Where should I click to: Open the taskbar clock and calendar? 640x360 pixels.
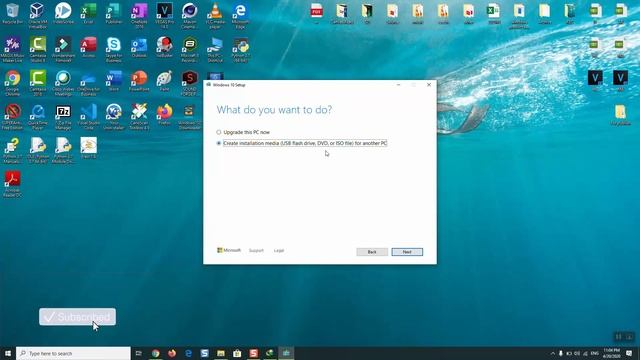coord(611,353)
